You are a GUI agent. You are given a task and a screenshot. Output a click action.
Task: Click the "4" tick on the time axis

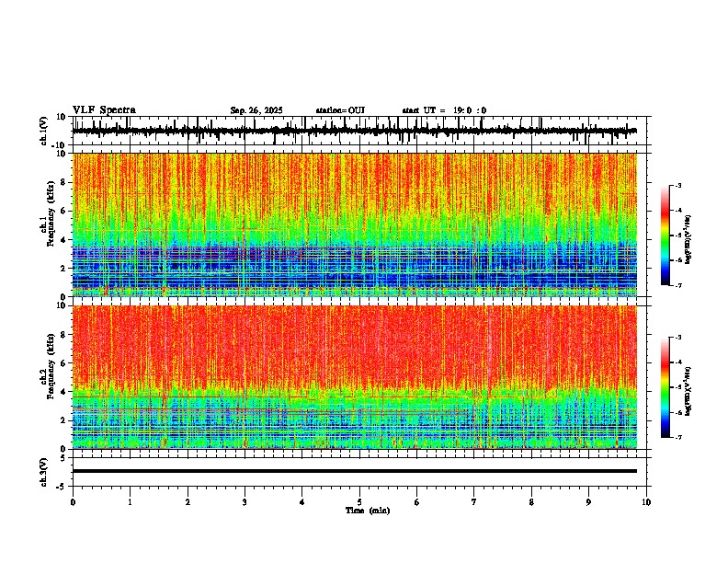pos(302,502)
